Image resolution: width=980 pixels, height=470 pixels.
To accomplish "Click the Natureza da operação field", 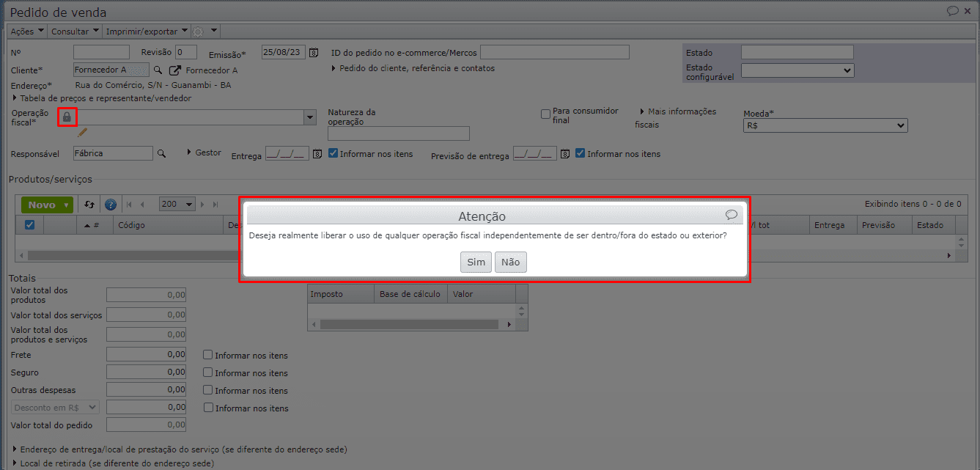I will pyautogui.click(x=399, y=133).
